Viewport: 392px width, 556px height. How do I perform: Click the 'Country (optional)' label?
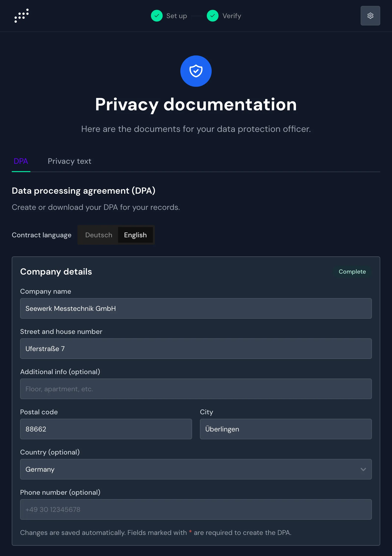pyautogui.click(x=50, y=452)
